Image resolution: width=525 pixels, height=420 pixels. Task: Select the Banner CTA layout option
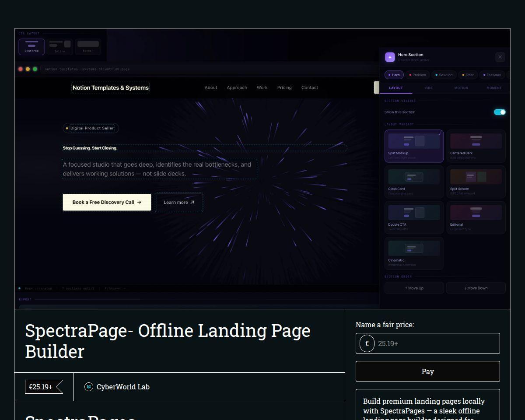[x=88, y=46]
